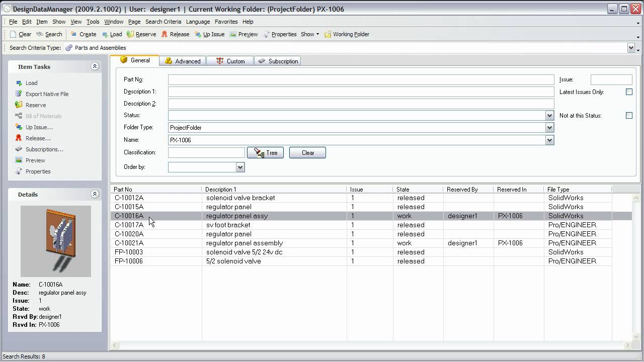Switch to the Advanced tab

coord(182,61)
